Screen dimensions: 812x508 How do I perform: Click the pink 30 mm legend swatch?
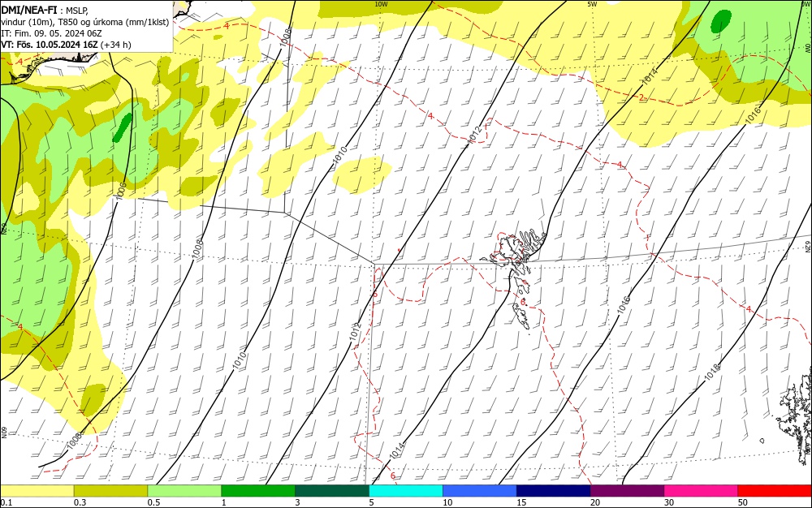pyautogui.click(x=702, y=491)
